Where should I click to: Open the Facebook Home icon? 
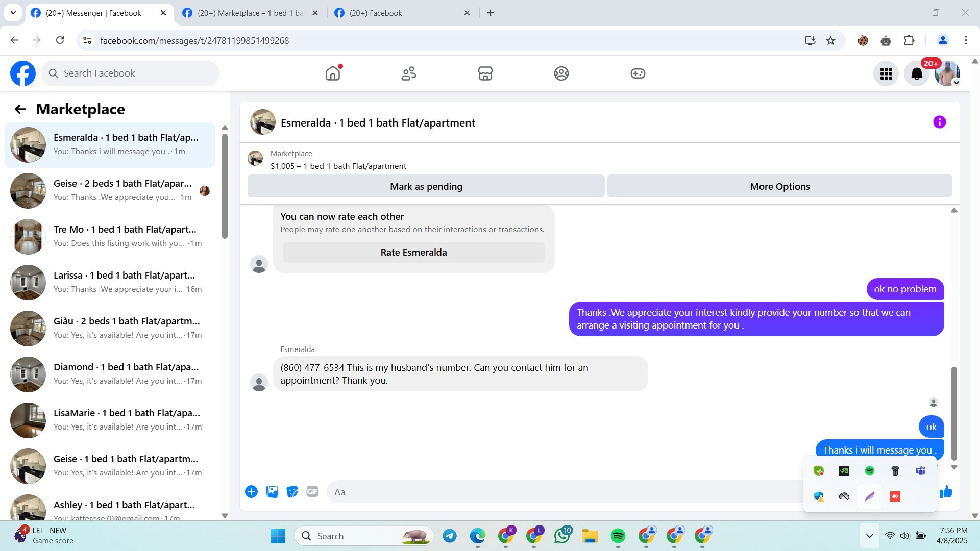tap(332, 73)
